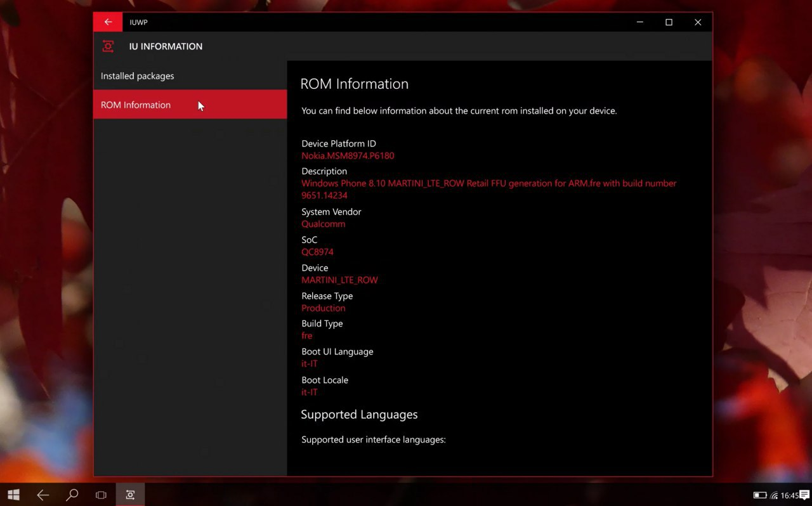Open Task View from taskbar

[101, 495]
